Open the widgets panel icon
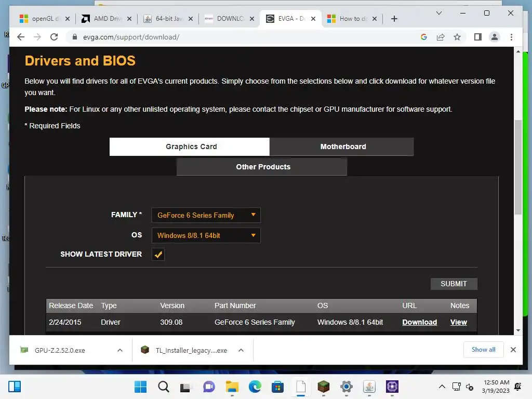 point(15,387)
